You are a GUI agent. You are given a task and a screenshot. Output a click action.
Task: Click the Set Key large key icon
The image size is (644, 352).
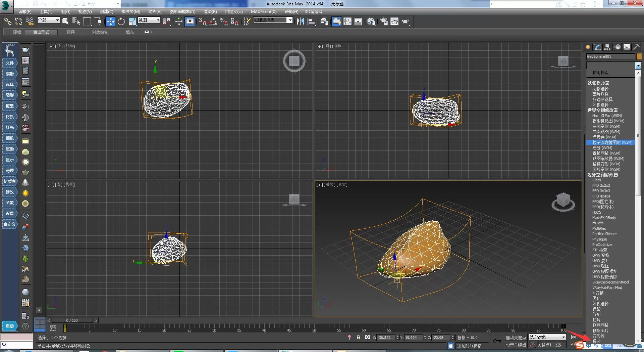[497, 341]
